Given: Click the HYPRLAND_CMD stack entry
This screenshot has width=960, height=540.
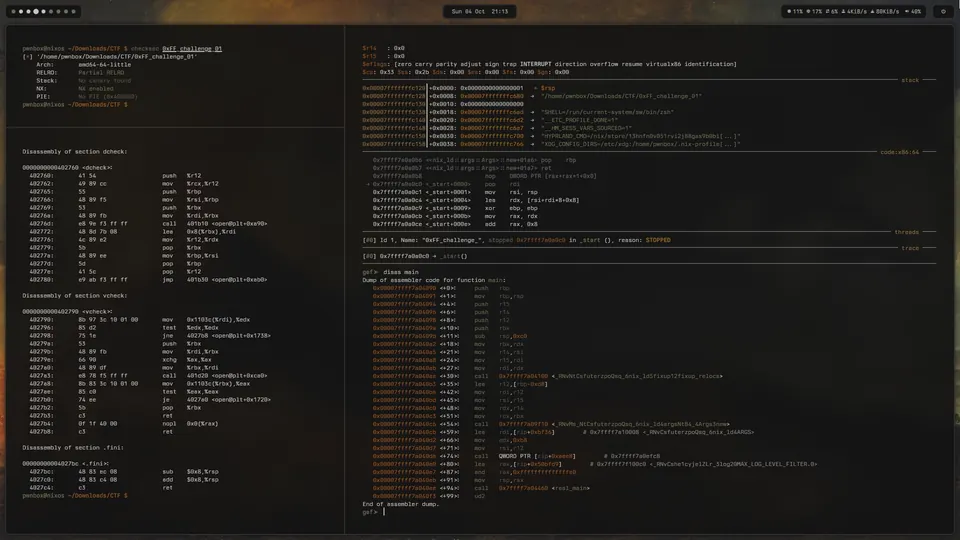Looking at the screenshot, I should click(551, 136).
